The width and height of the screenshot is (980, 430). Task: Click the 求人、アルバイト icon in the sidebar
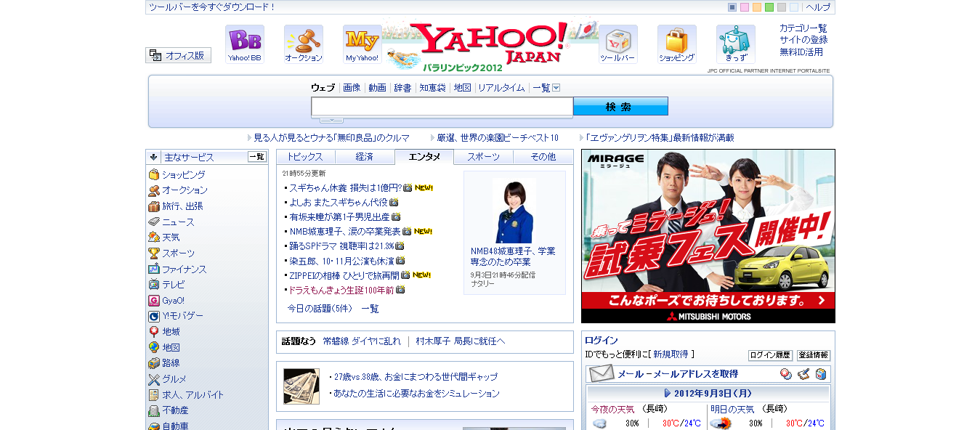click(154, 395)
